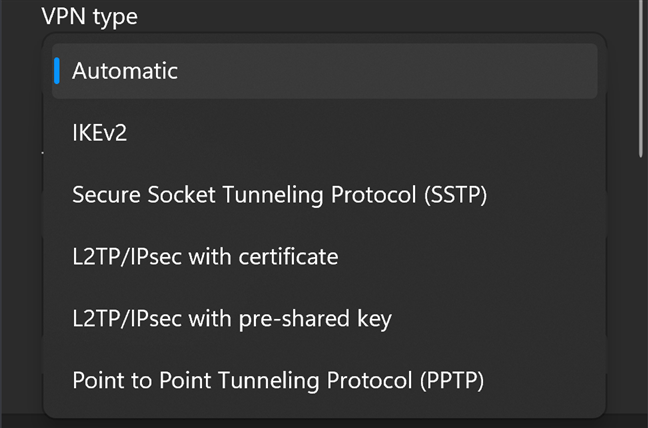Screen dimensions: 648x428
Task: Click the VPN type label
Action: pyautogui.click(x=90, y=17)
